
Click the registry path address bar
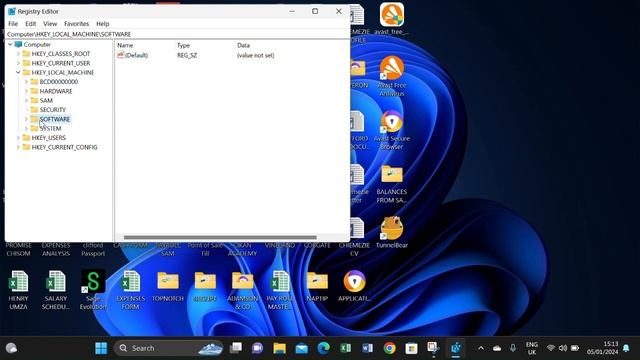(x=177, y=34)
